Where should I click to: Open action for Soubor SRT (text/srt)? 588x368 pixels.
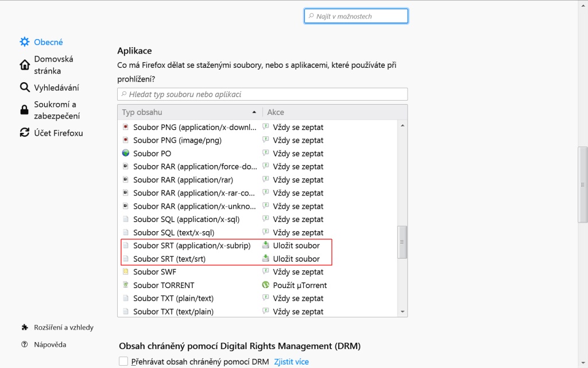coord(296,259)
